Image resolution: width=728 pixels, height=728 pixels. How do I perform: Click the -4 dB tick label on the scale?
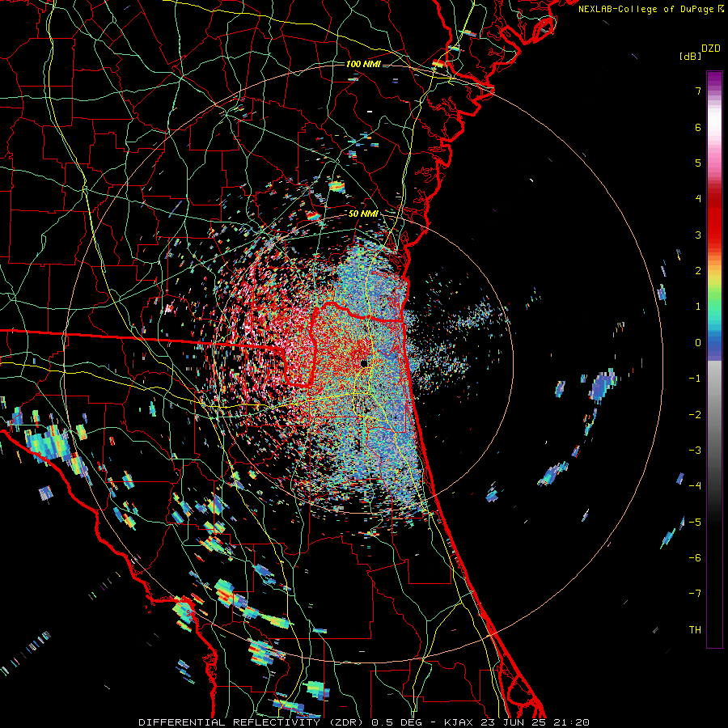(695, 485)
